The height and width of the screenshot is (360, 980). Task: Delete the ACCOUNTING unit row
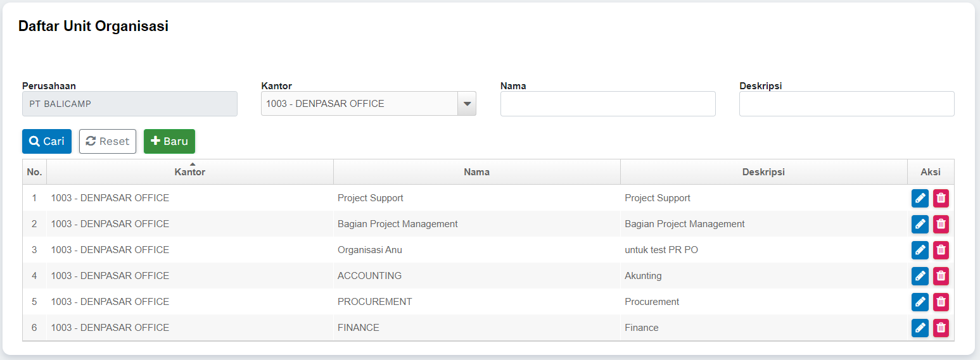click(x=941, y=276)
